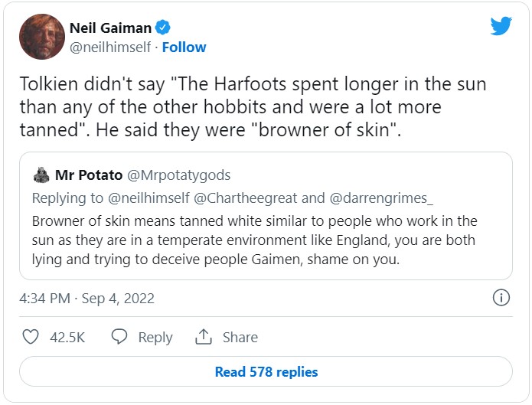Follow Neil Gaiman

[184, 47]
